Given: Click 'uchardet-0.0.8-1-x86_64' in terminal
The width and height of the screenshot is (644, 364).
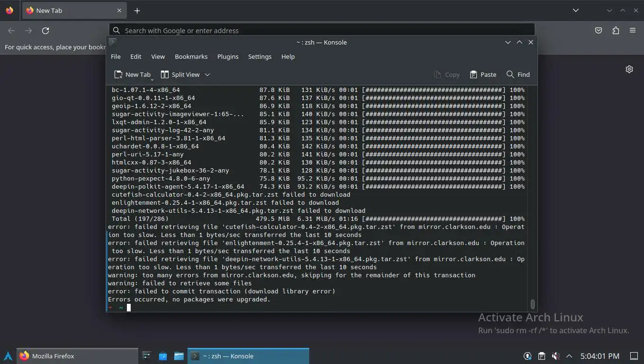Looking at the screenshot, I should pos(155,146).
